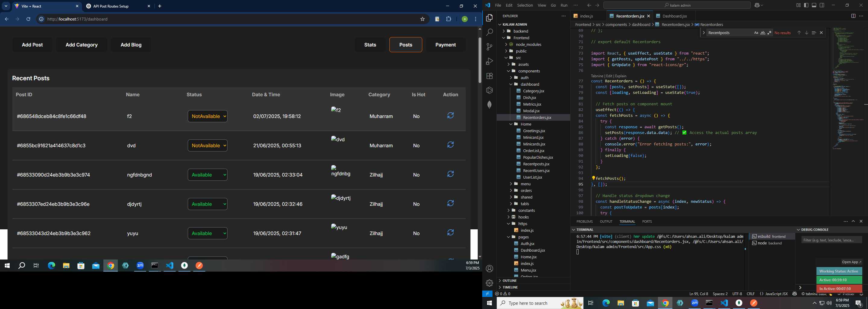Switch to API Post Routes Setup browser tab
The height and width of the screenshot is (309, 868).
click(118, 6)
